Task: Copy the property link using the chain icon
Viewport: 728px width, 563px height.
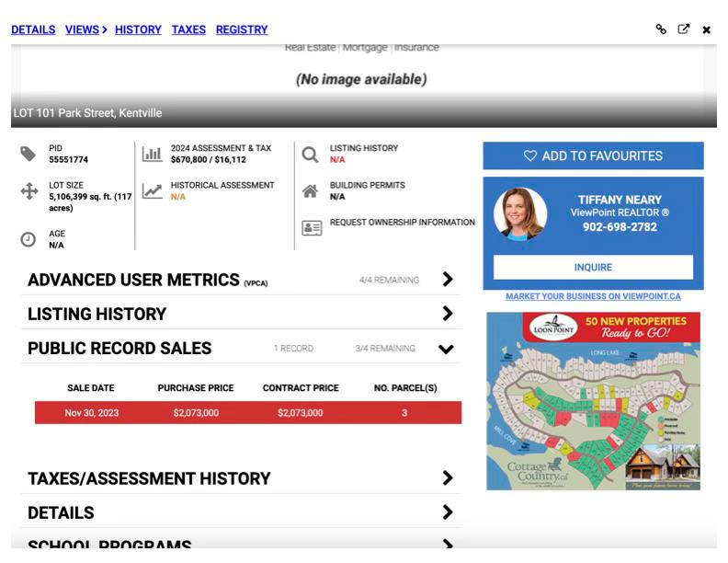Action: pos(661,29)
